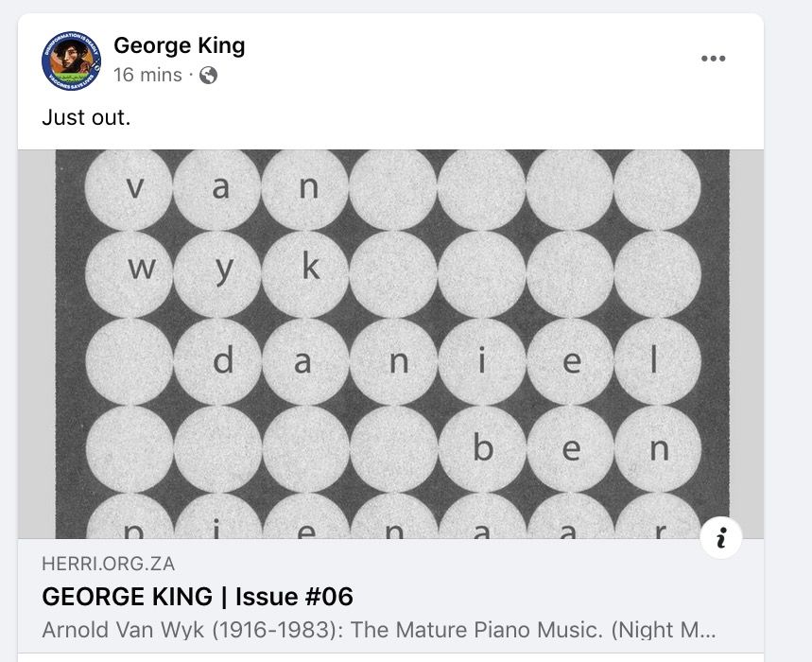Screen dimensions: 812x662
Task: Visit the HERRI.ORG.ZA domain link
Action: pos(107,563)
